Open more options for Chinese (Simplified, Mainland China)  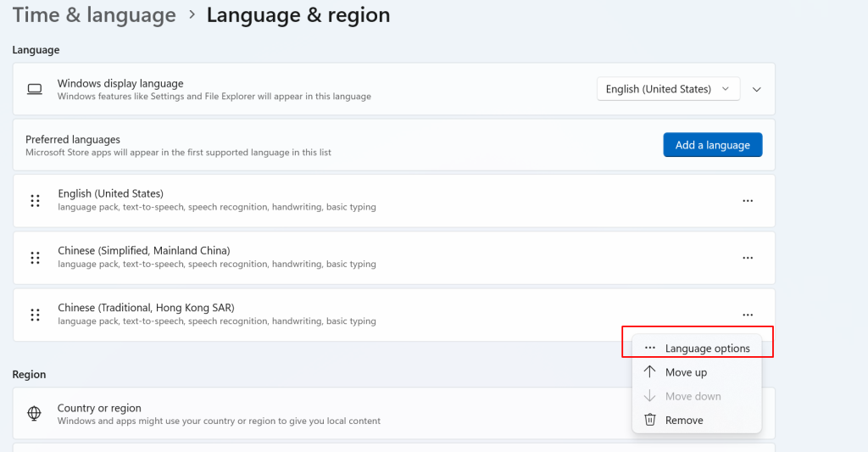[x=747, y=258]
